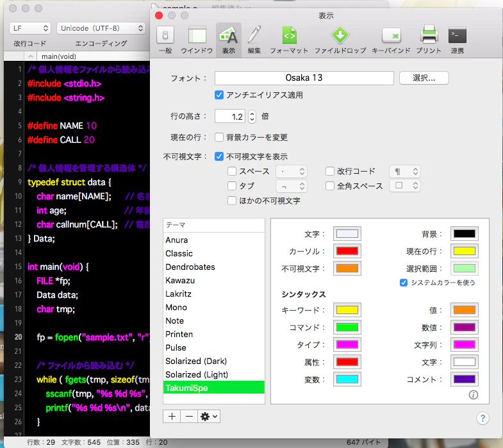Open the ファイルドロップ preferences pane
The width and height of the screenshot is (503, 448).
tap(340, 40)
